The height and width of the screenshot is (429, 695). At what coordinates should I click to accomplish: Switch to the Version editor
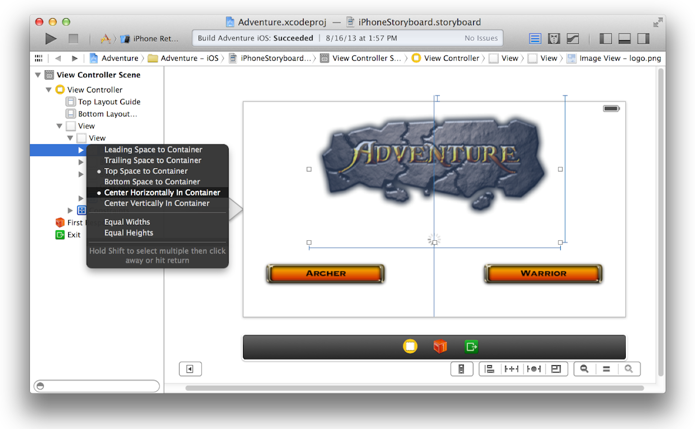pyautogui.click(x=573, y=39)
